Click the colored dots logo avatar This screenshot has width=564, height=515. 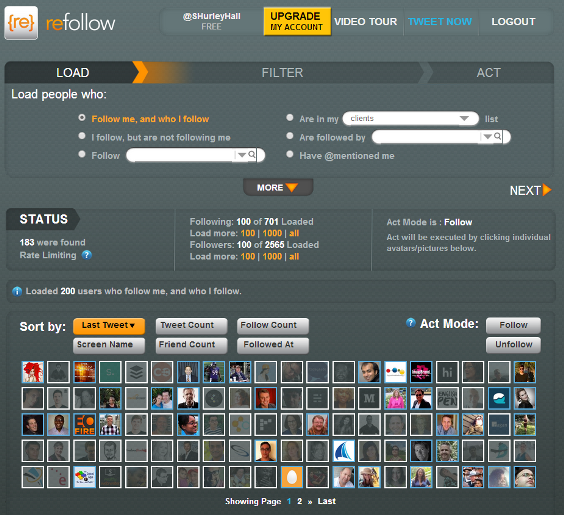tap(395, 372)
